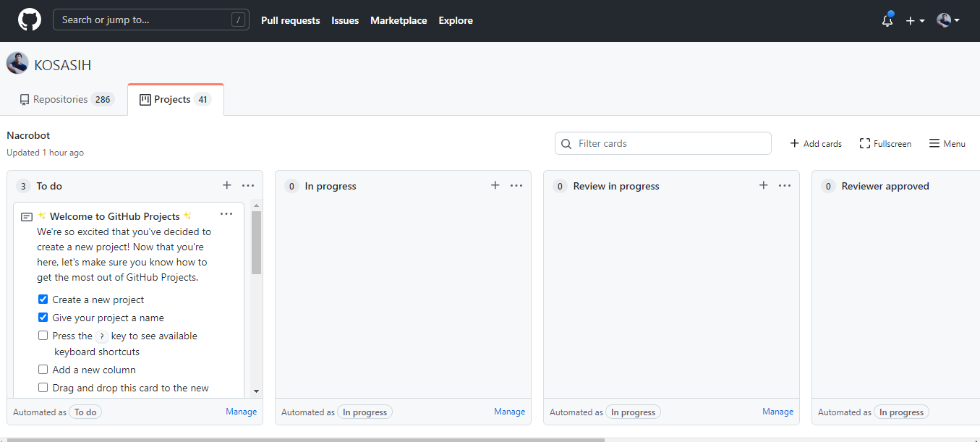Open Review in progress column options menu
Viewport: 980px width, 442px height.
click(x=785, y=186)
